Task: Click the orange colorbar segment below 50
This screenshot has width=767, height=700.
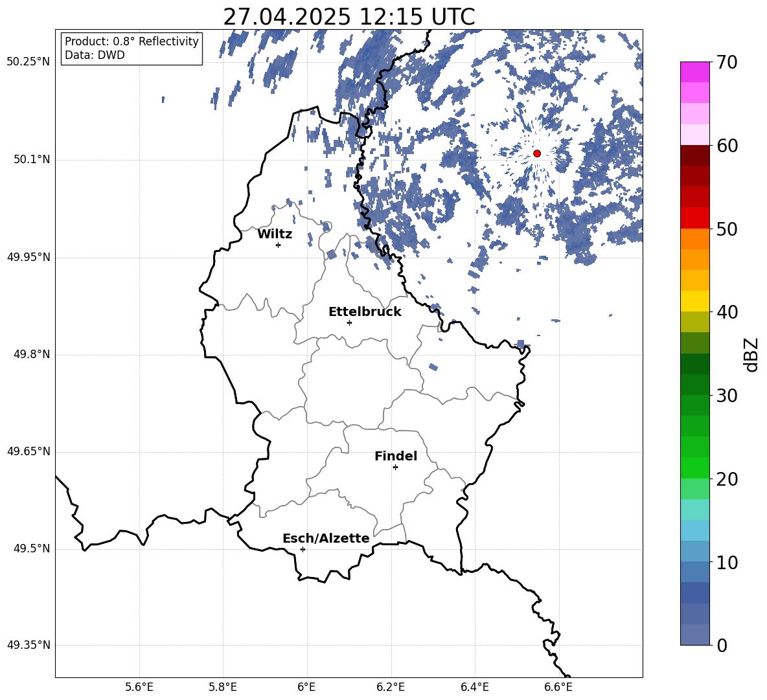Action: (x=694, y=238)
